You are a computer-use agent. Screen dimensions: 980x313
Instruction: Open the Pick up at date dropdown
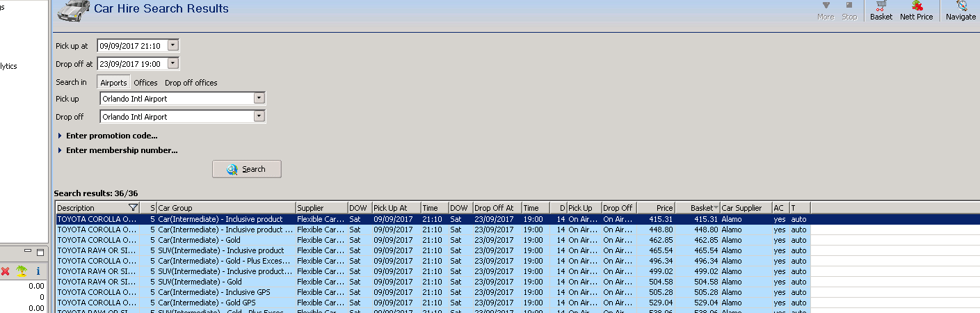pos(173,45)
